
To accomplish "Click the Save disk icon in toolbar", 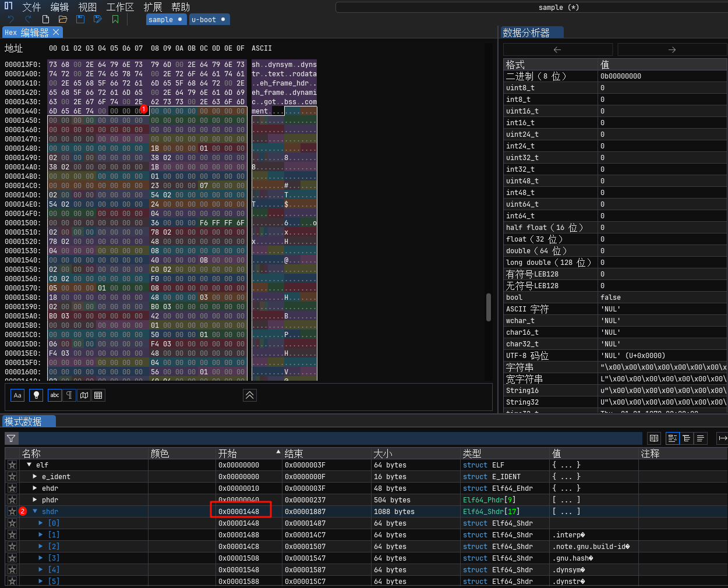I will pos(80,19).
